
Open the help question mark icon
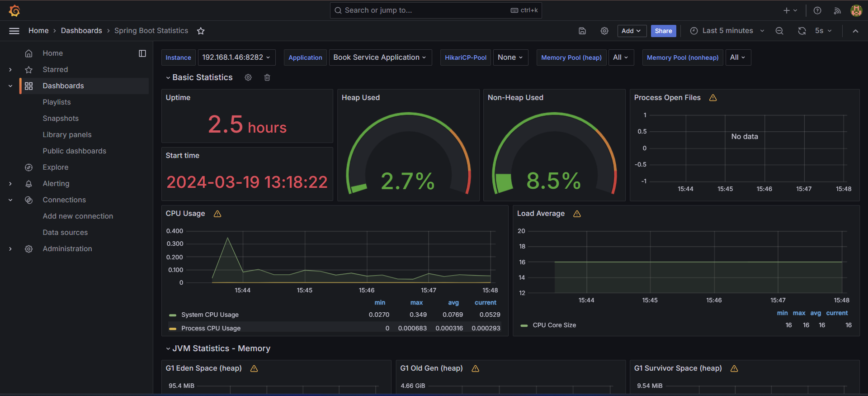(x=817, y=10)
